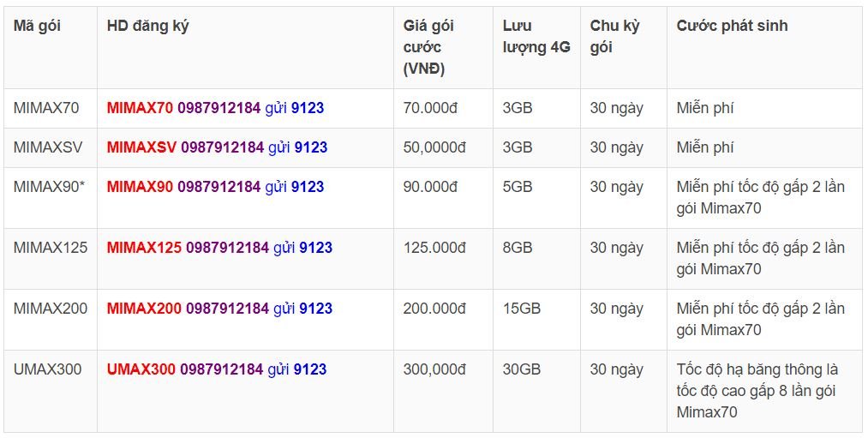Screen dimensions: 868x438
Task: Click red MIMAX70 registration syntax
Action: (x=140, y=108)
